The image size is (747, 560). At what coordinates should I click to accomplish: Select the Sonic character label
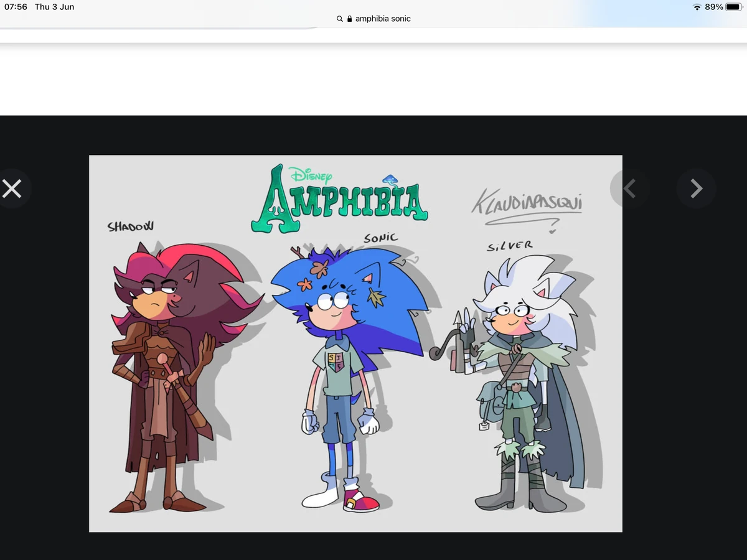pos(380,237)
